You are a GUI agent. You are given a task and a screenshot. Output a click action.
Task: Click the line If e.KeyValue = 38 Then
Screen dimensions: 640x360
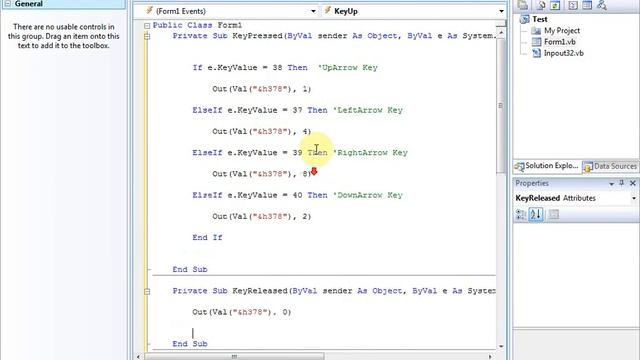[250, 68]
